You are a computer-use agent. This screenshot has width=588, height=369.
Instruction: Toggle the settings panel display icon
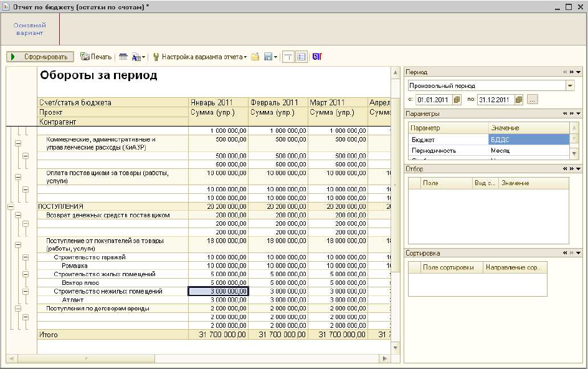click(x=301, y=57)
